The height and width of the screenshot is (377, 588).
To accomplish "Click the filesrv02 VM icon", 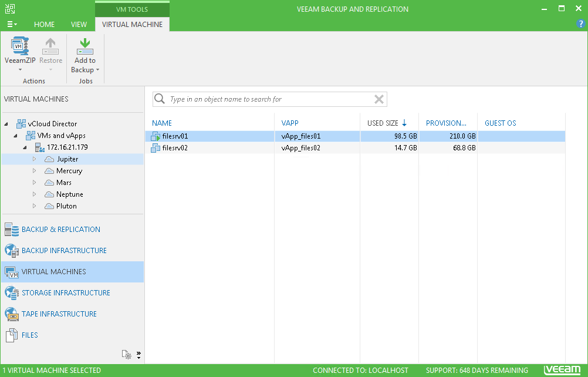I will coord(156,148).
